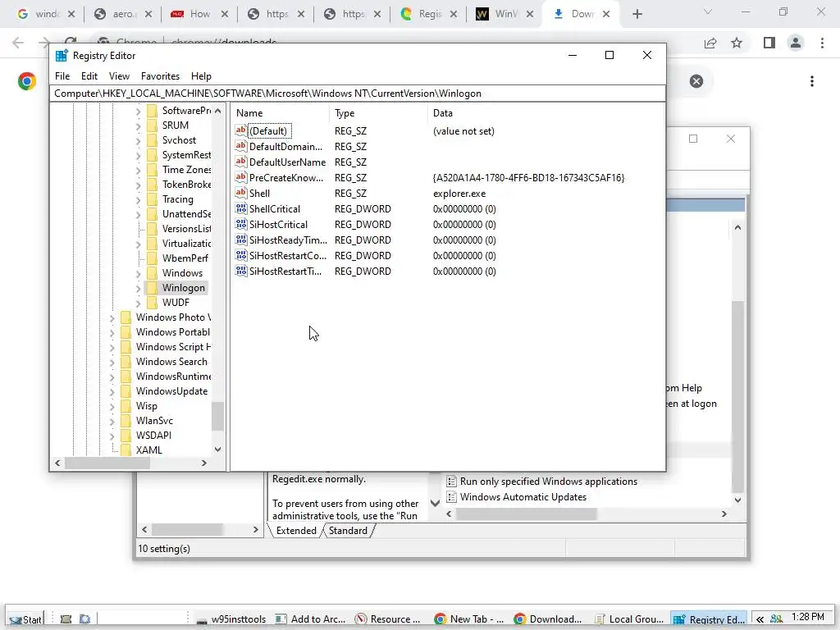The image size is (840, 630).
Task: Expand the WindowsUpdate key
Action: [x=112, y=391]
